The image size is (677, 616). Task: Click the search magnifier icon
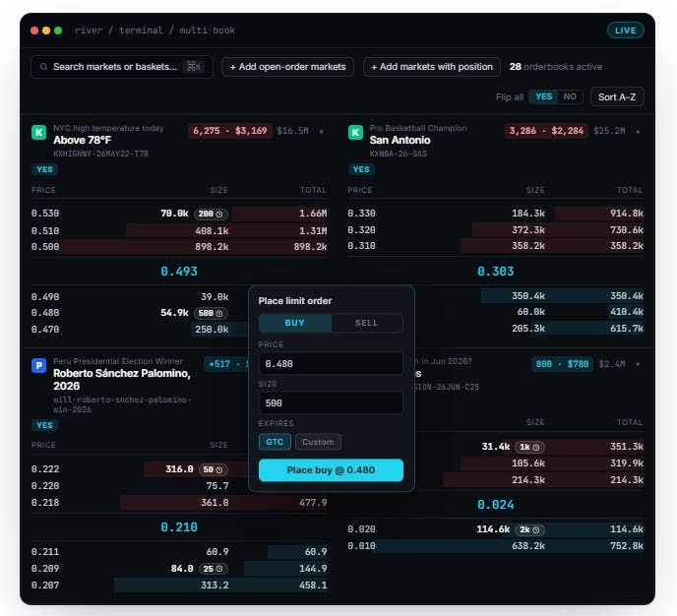point(43,67)
